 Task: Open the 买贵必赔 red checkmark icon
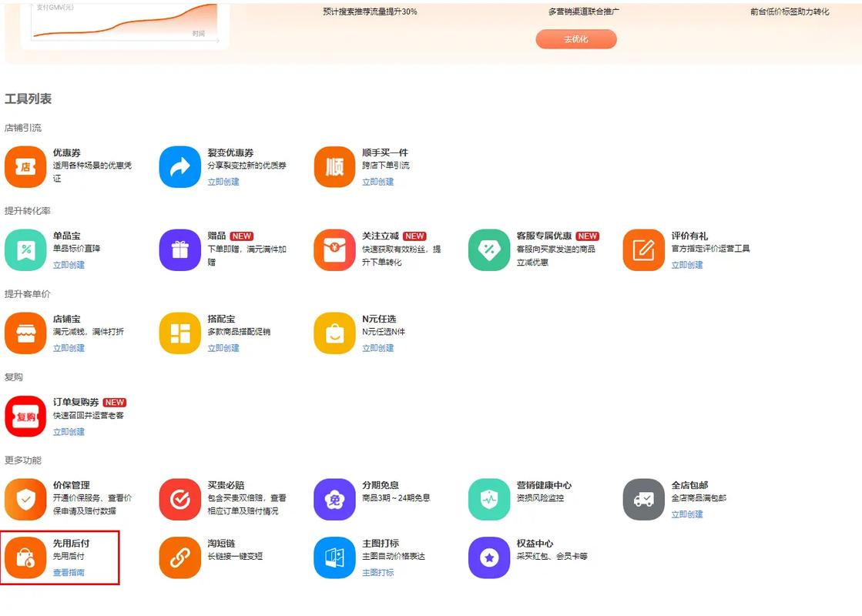click(x=179, y=500)
